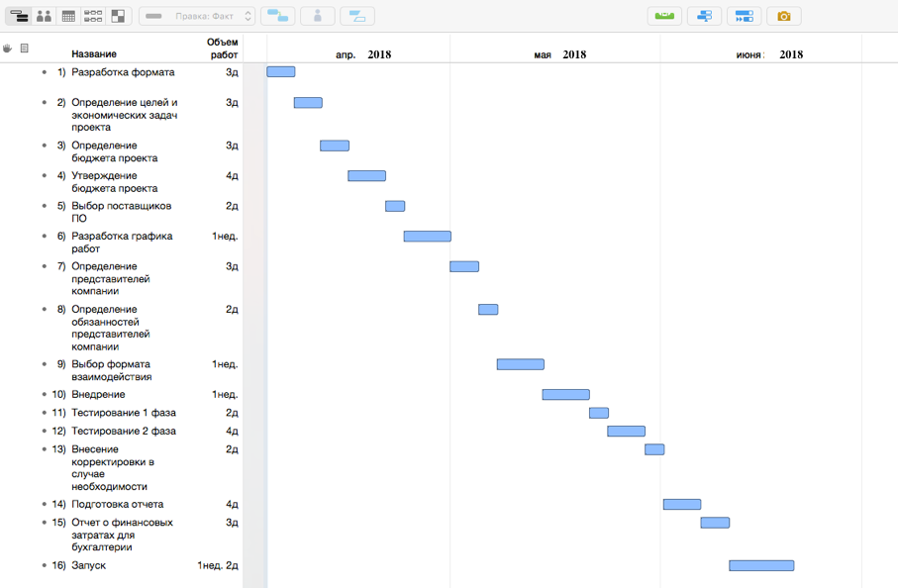This screenshot has height=588, width=898.
Task: Click the Catch Up toolbar button
Action: click(704, 16)
